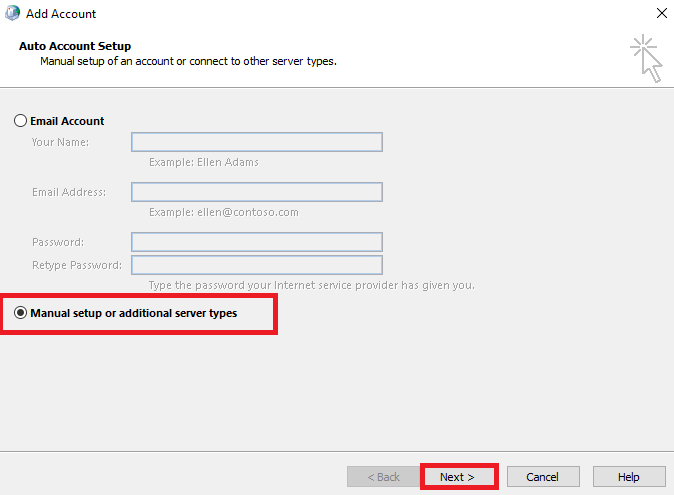Click the globe icon in the title bar

click(x=13, y=14)
